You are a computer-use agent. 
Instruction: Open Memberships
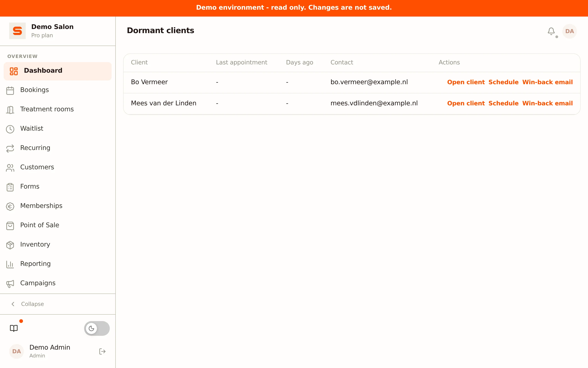(58, 206)
